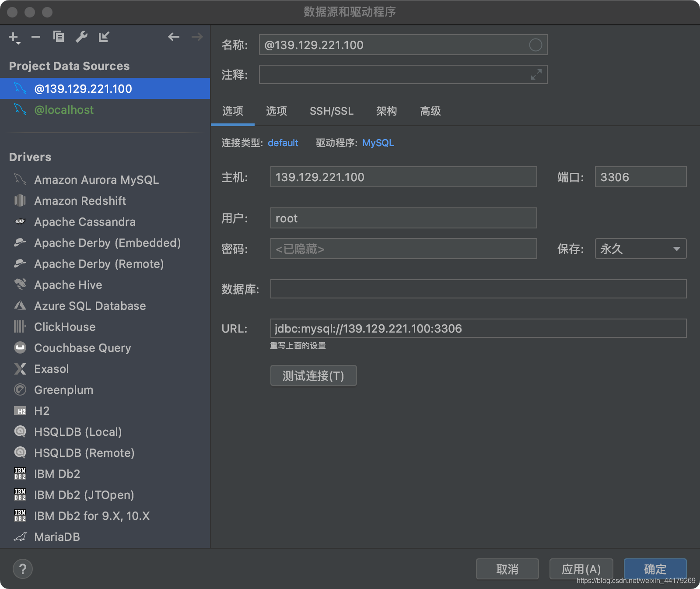Open driver settings wrench icon
Screen dimensions: 700x589
pos(81,37)
